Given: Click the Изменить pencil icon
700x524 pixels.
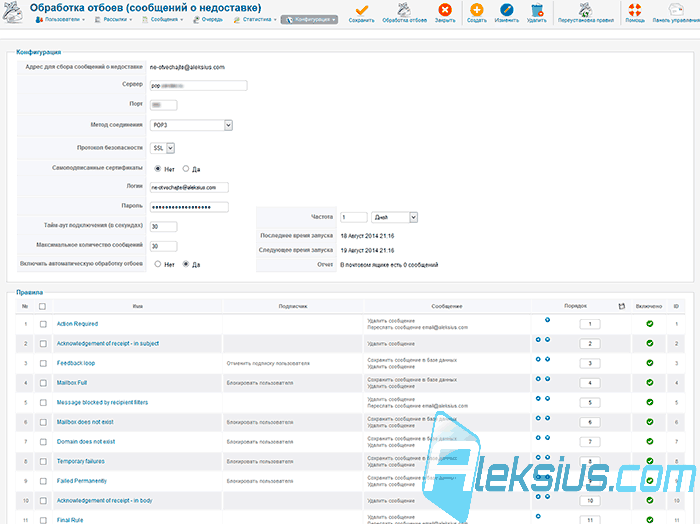Looking at the screenshot, I should 507,10.
